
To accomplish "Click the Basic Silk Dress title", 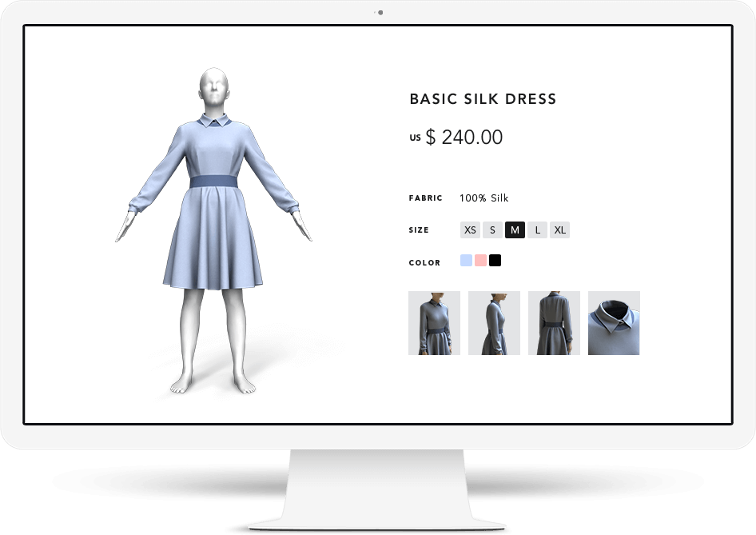I will click(483, 99).
